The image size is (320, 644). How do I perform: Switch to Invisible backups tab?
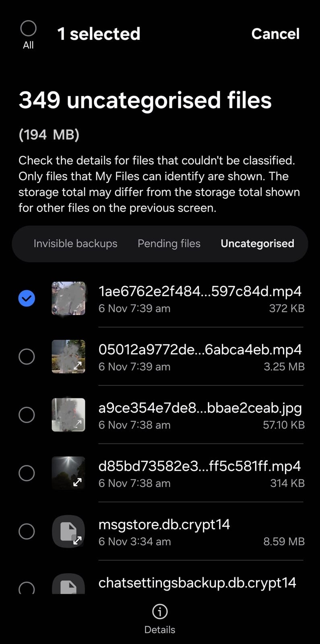point(75,244)
